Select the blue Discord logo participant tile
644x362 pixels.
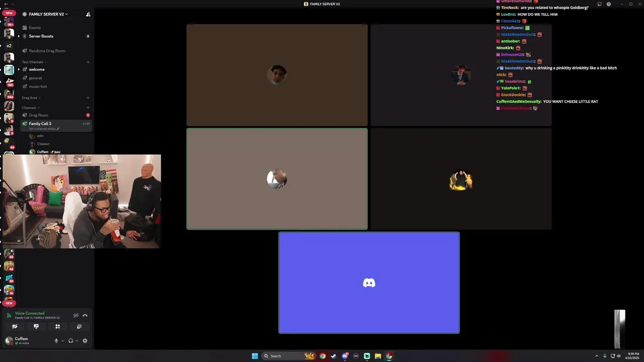click(369, 283)
